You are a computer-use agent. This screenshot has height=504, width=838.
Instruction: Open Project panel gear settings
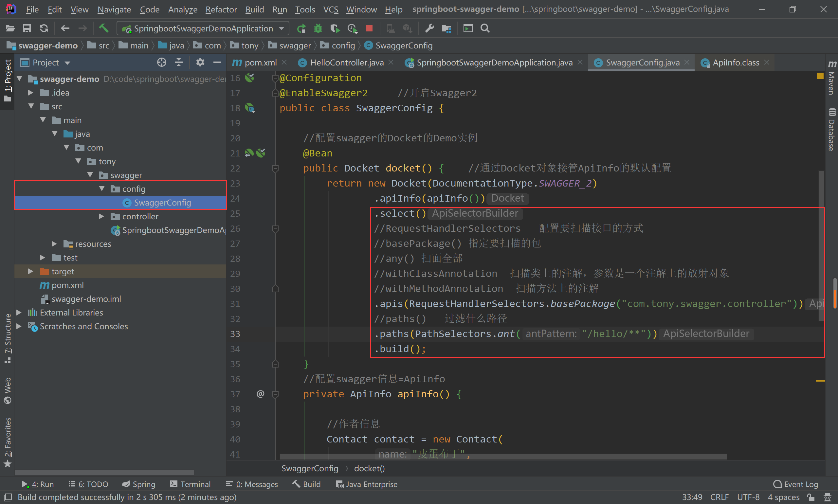pyautogui.click(x=200, y=62)
